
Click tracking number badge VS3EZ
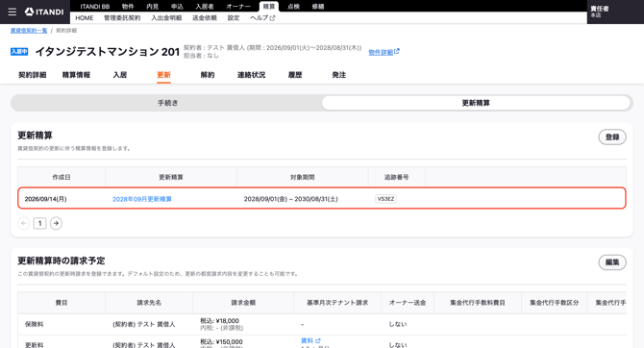coord(385,199)
